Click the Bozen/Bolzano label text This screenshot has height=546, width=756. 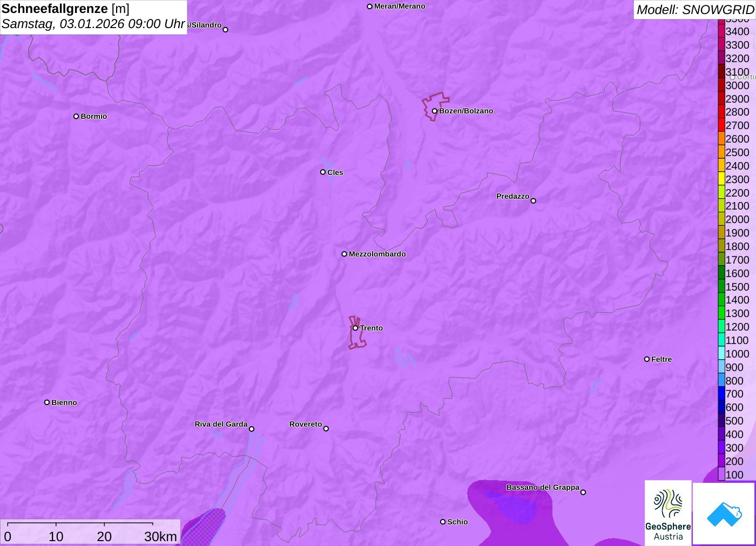(466, 111)
